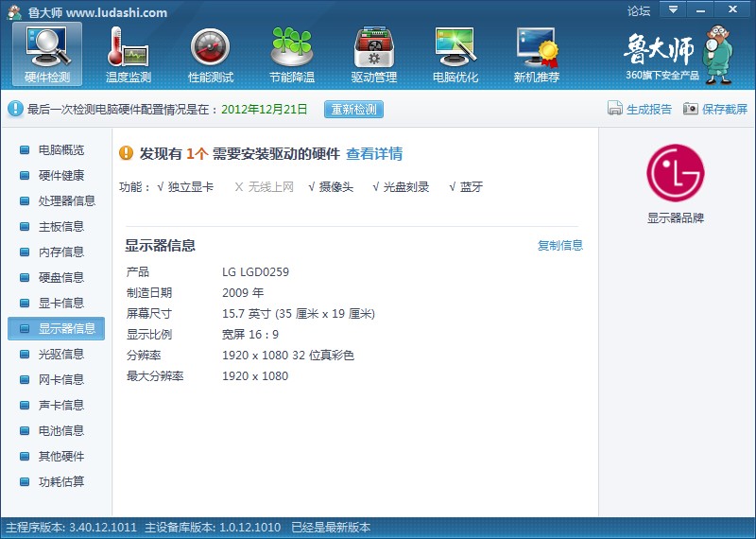
Task: Select 处理器信息 in the sidebar
Action: [66, 200]
